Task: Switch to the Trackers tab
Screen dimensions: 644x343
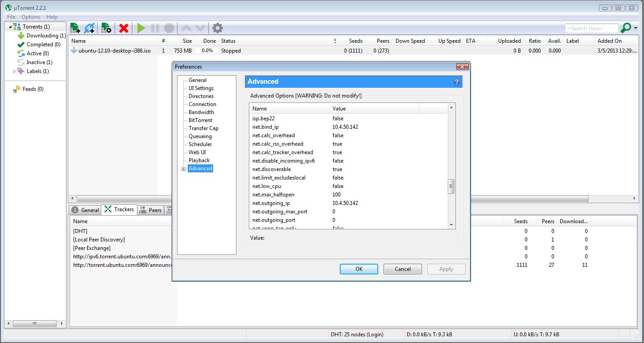Action: 119,209
